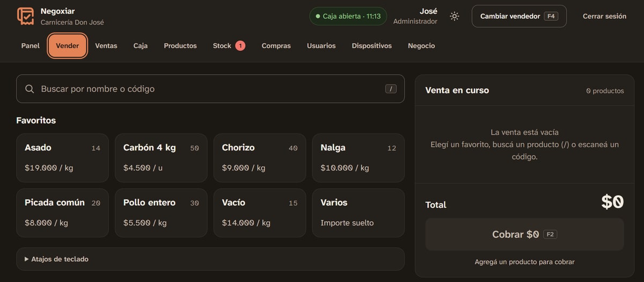The width and height of the screenshot is (644, 282).
Task: Open the Panel tab
Action: coord(31,46)
